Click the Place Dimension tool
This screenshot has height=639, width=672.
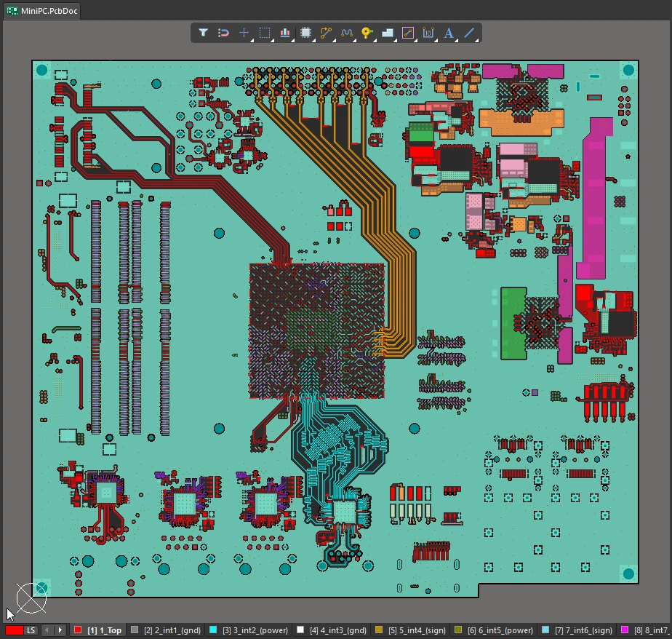click(428, 33)
